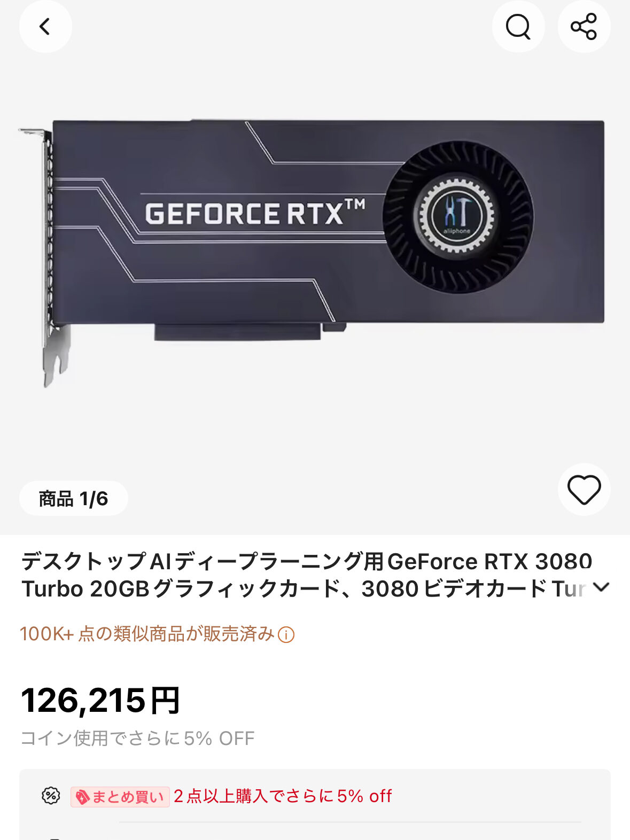Tap the percent discount badge icon
Image resolution: width=630 pixels, height=840 pixels.
[51, 796]
